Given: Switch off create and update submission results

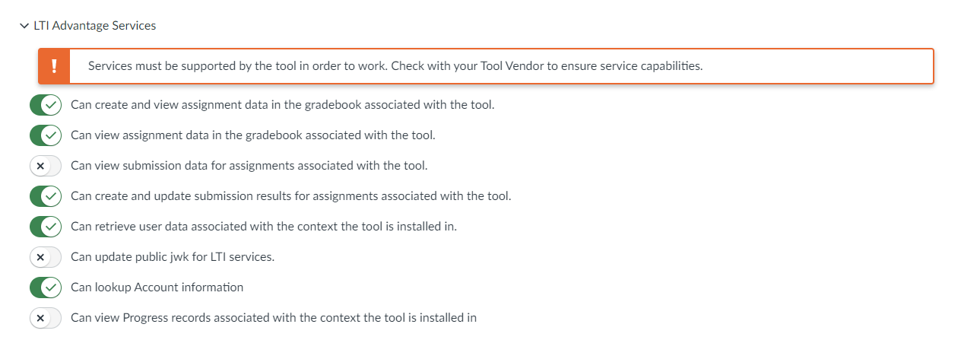Looking at the screenshot, I should click(46, 196).
